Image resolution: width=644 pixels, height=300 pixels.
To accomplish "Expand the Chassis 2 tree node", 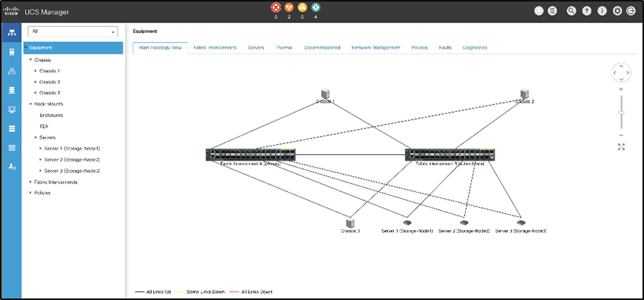I will pos(35,82).
